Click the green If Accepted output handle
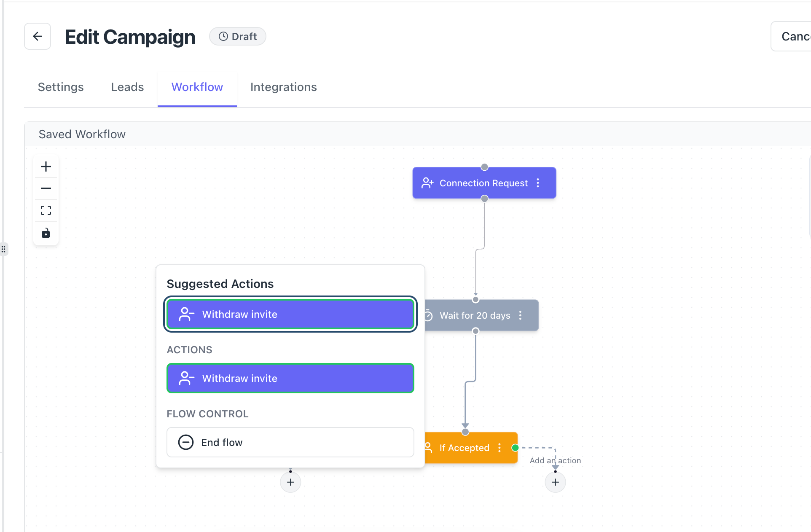 [515, 448]
